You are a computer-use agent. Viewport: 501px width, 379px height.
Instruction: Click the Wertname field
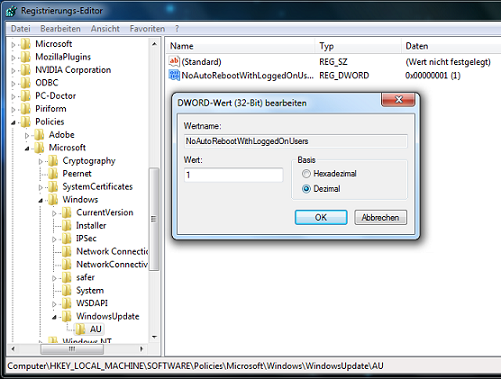point(295,141)
